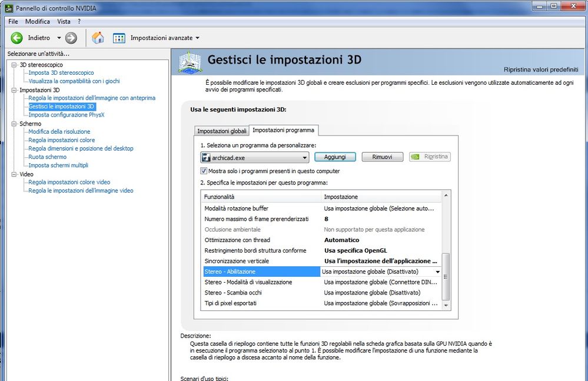Click the Impostazione column header
The image size is (588, 381).
click(x=381, y=197)
